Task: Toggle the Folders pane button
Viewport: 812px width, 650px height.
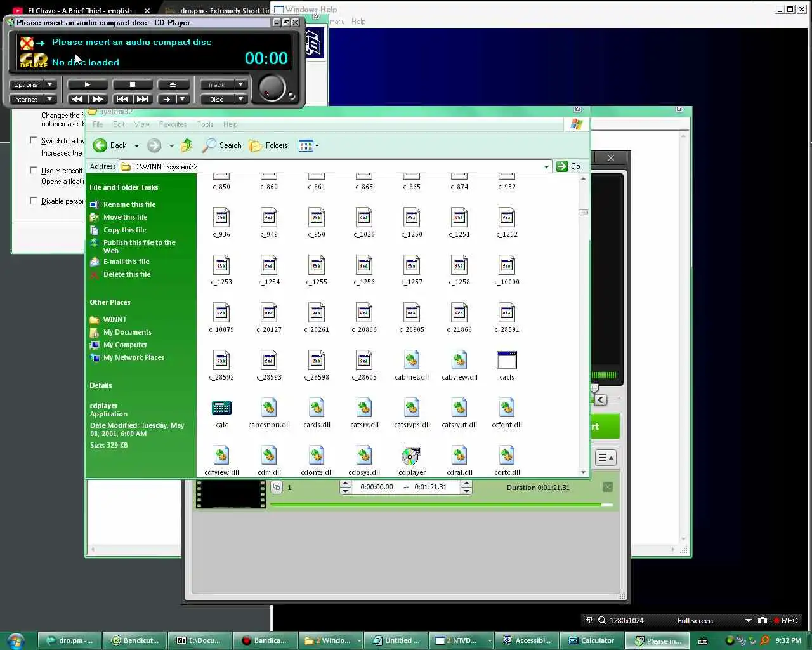Action: click(x=268, y=145)
